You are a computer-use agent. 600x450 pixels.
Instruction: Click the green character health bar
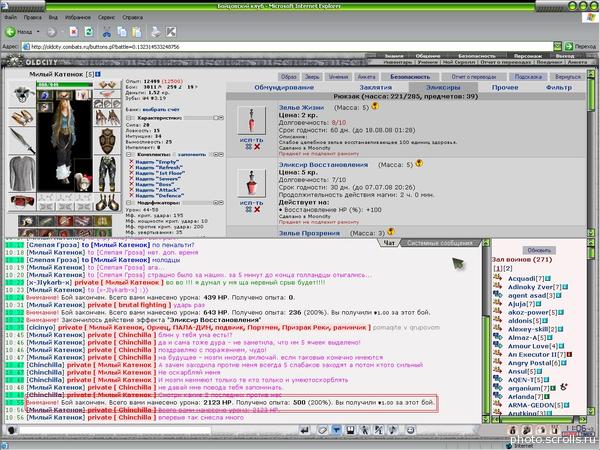(64, 85)
